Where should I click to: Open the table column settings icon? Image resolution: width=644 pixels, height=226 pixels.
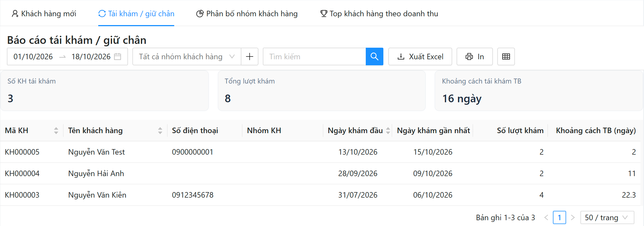pos(506,57)
